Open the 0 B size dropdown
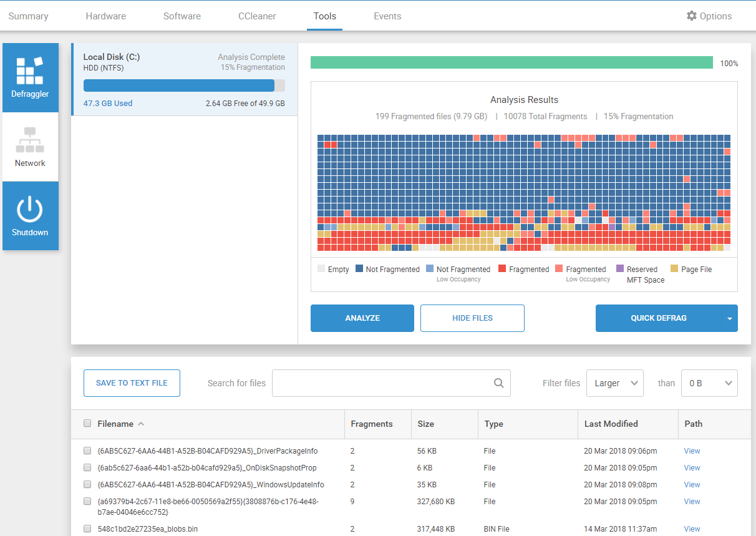 tap(709, 383)
